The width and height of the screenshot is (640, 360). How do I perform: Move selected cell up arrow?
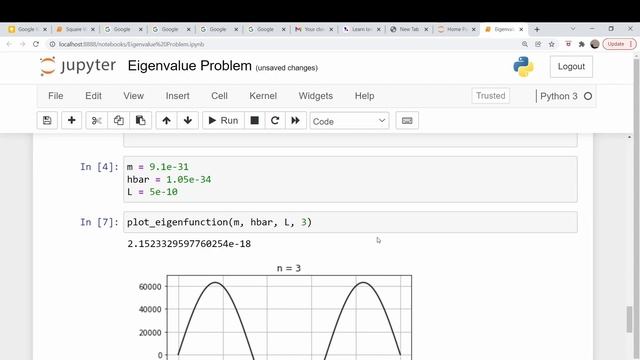coord(166,120)
